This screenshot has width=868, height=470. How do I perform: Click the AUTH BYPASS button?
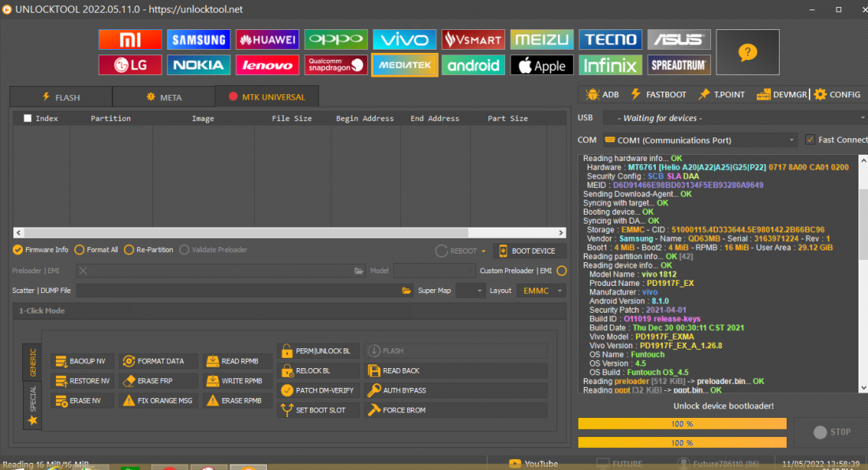click(x=456, y=390)
